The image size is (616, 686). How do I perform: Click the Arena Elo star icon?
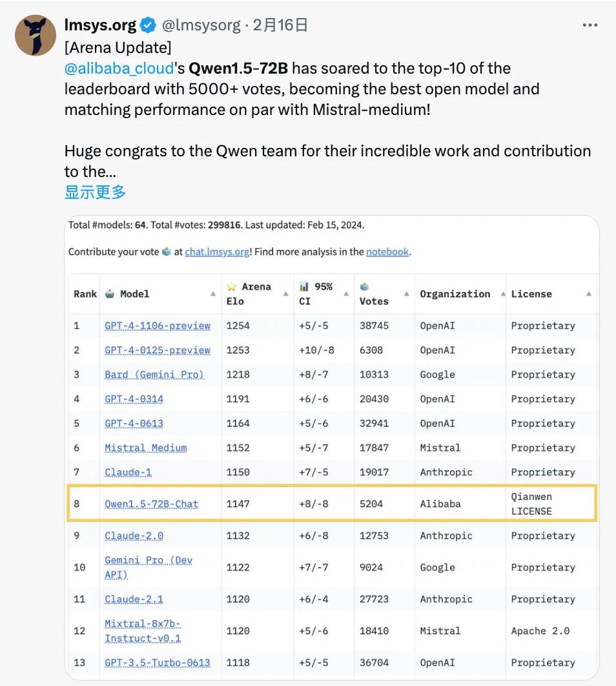click(231, 286)
